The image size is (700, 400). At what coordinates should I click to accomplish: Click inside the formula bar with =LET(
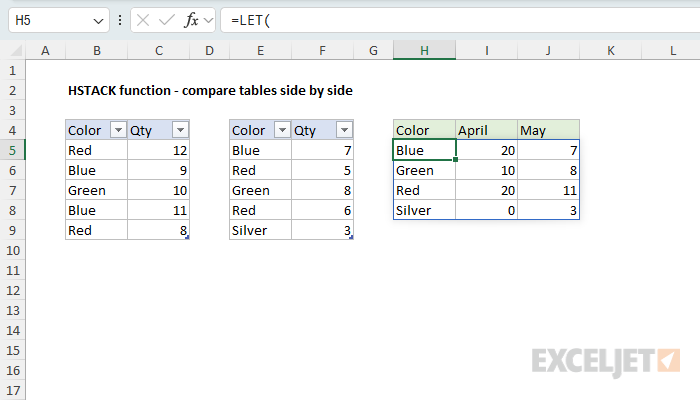pos(460,20)
